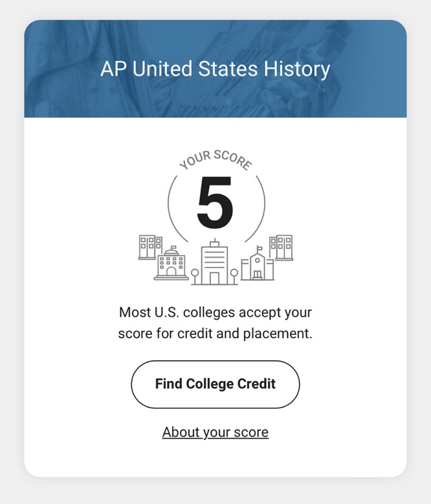
Task: Select the AP United States History title
Action: (x=215, y=69)
